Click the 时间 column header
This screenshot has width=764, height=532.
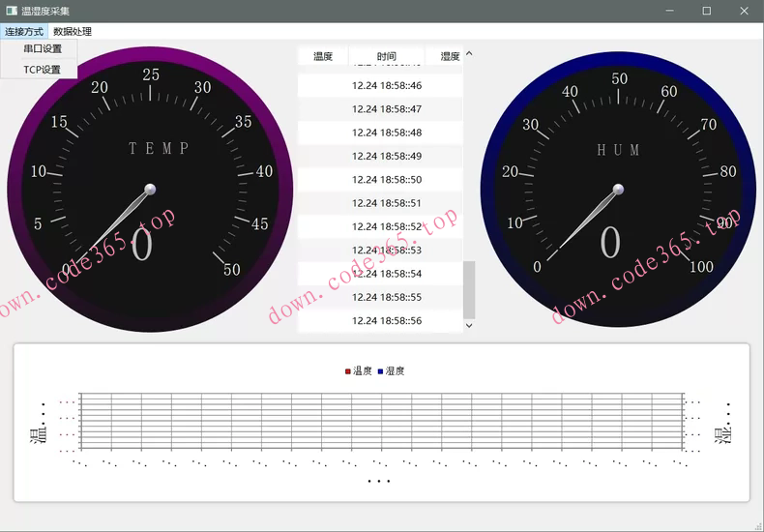pos(387,57)
